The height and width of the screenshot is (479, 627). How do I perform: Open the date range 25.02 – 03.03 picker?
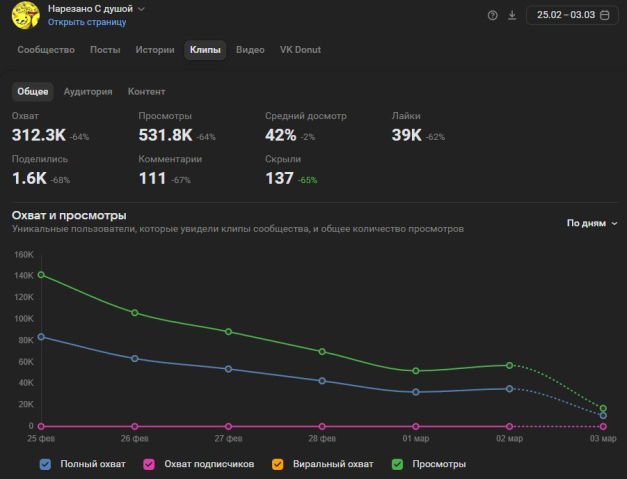[x=565, y=15]
